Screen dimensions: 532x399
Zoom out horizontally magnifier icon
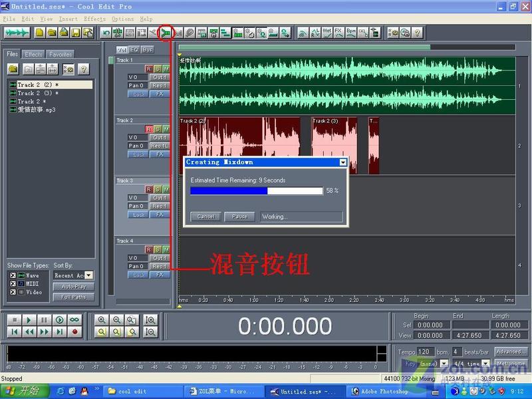click(x=116, y=320)
